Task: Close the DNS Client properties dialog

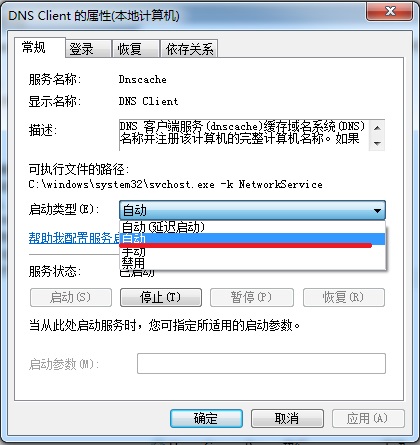Action: tap(389, 12)
